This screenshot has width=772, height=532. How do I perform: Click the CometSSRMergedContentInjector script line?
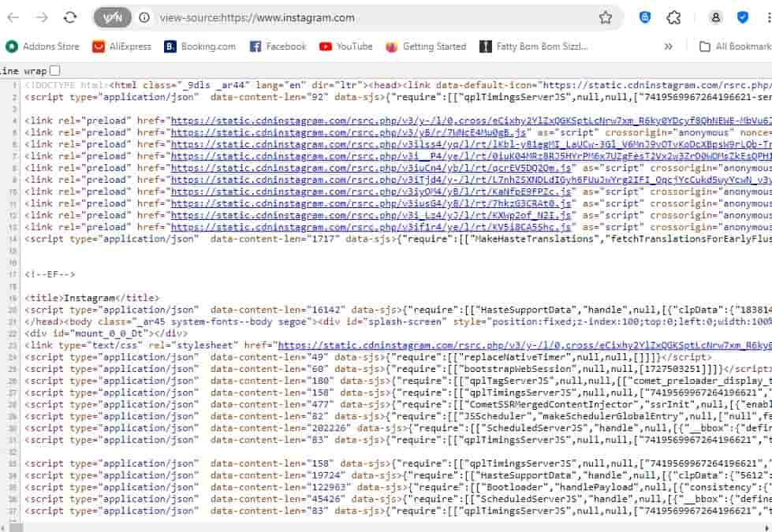coord(398,404)
